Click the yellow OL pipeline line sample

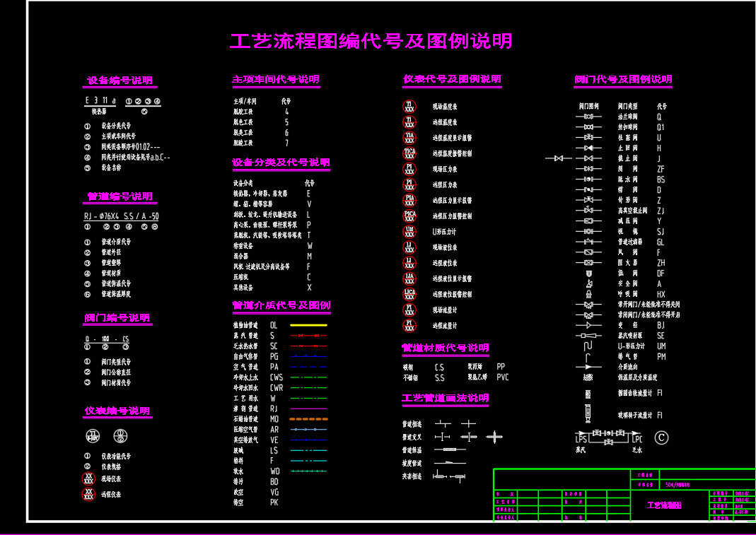308,325
